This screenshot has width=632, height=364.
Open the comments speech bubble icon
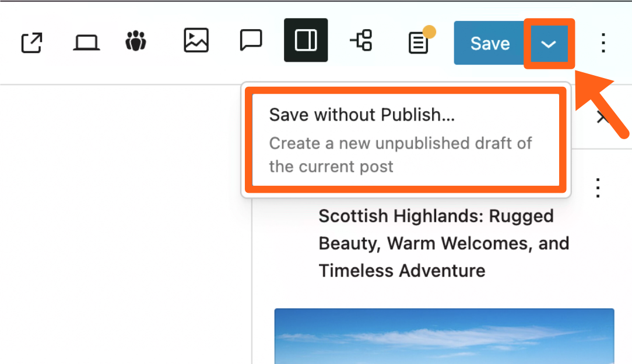251,41
